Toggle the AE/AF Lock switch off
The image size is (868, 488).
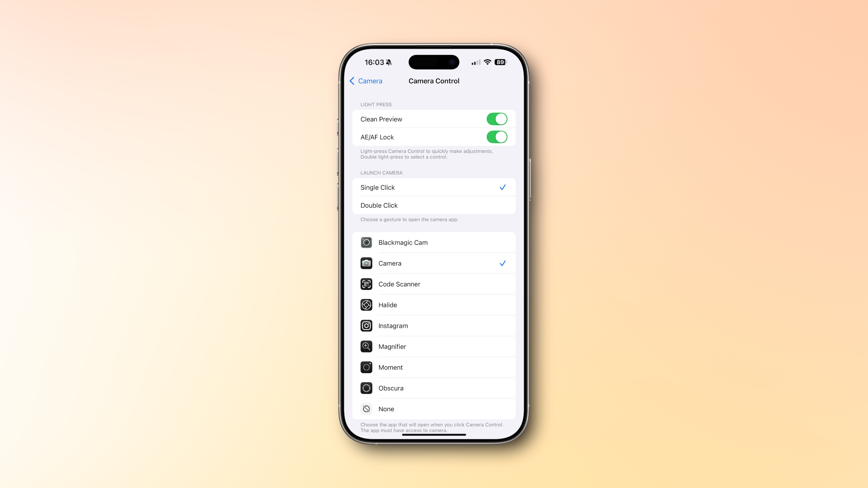[496, 136]
